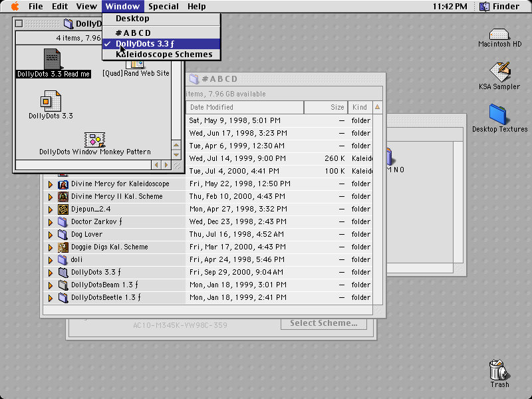Select the Doggie Digs Kal. Scheme icon

pyautogui.click(x=63, y=247)
